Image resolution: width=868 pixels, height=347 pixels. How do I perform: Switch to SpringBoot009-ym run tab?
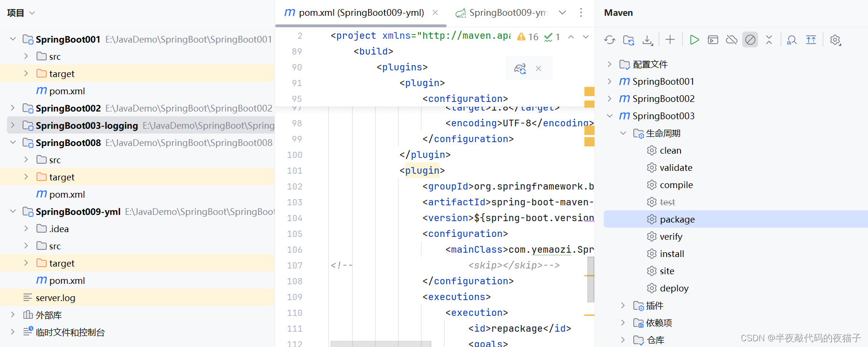pos(501,13)
